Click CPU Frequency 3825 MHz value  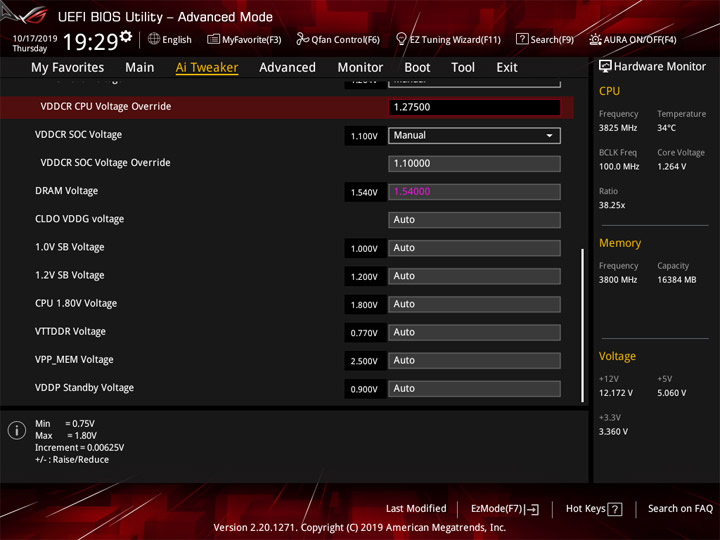coord(618,128)
